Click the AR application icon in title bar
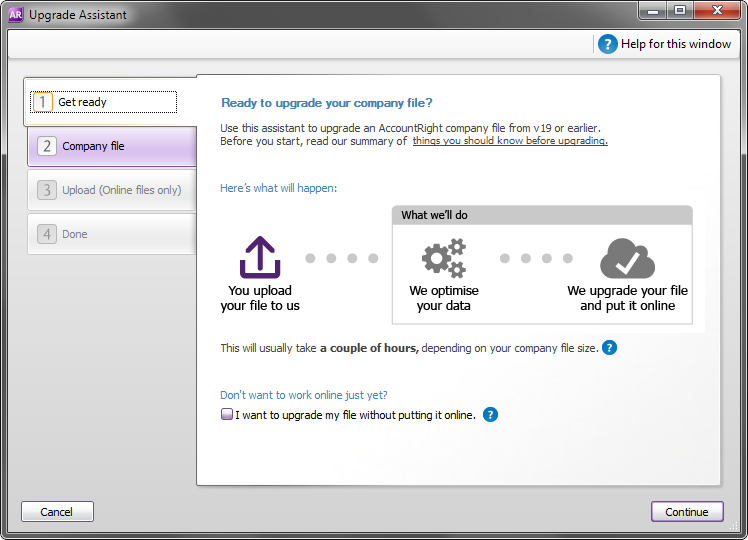 (x=15, y=15)
